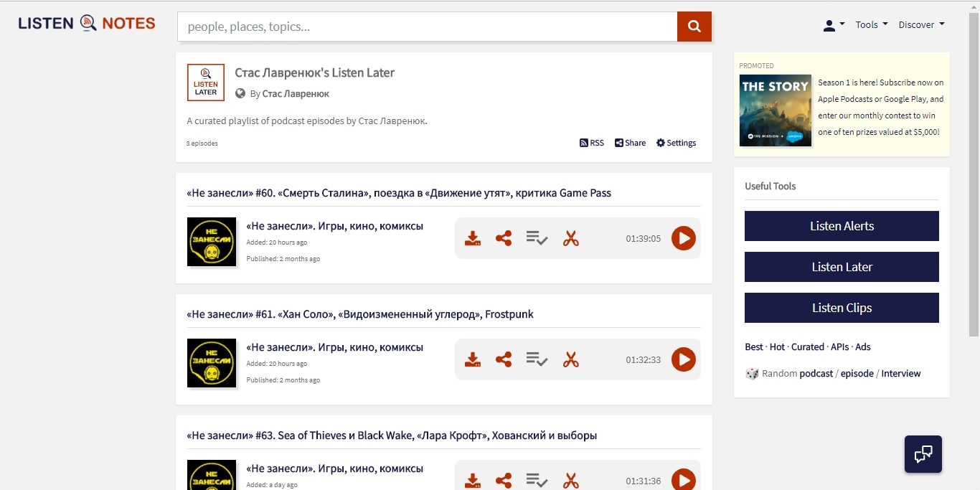Focus the people, places, topics search field
Screen dimensions: 980x490
[427, 27]
